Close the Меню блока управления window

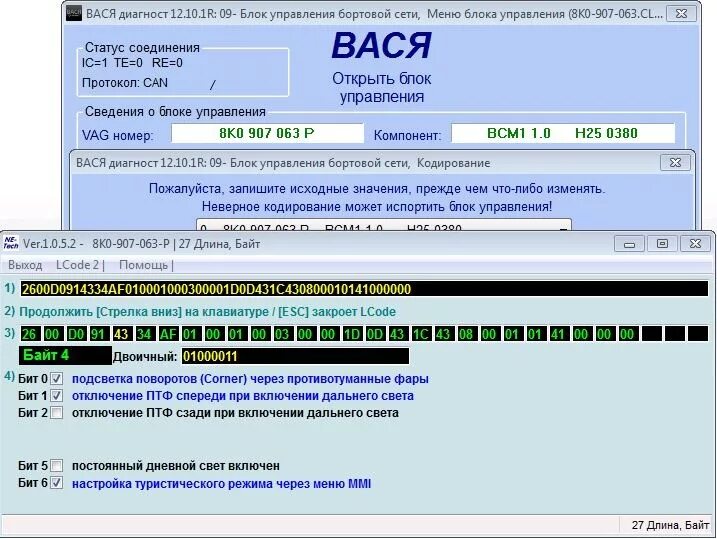pyautogui.click(x=681, y=14)
